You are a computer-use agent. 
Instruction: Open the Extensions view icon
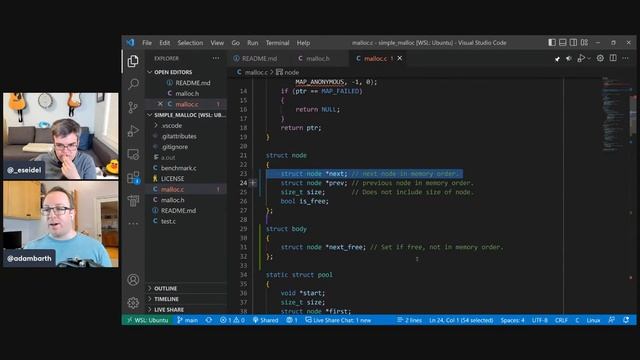(x=133, y=178)
